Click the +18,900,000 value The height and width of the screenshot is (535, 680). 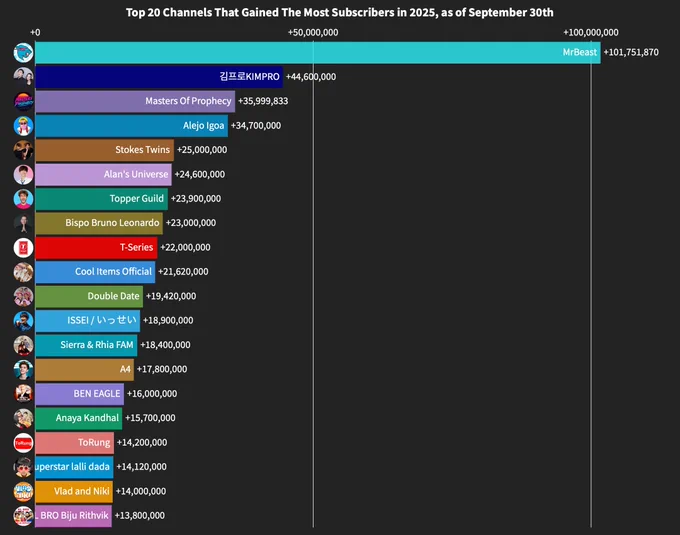pos(168,320)
